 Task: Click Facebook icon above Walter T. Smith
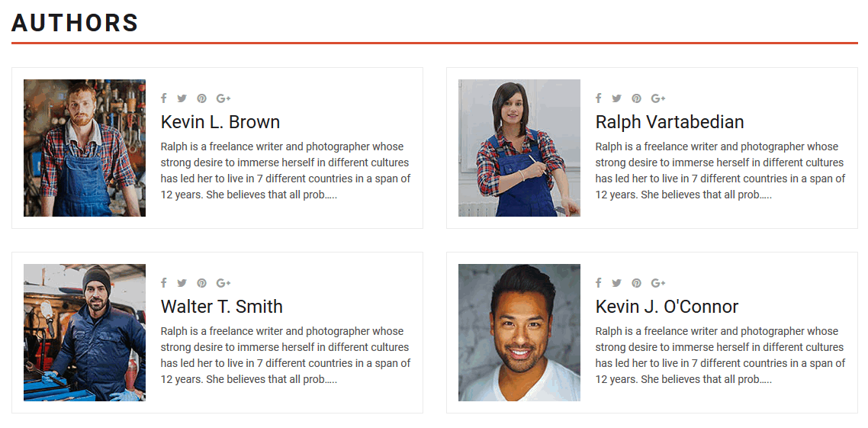point(164,283)
